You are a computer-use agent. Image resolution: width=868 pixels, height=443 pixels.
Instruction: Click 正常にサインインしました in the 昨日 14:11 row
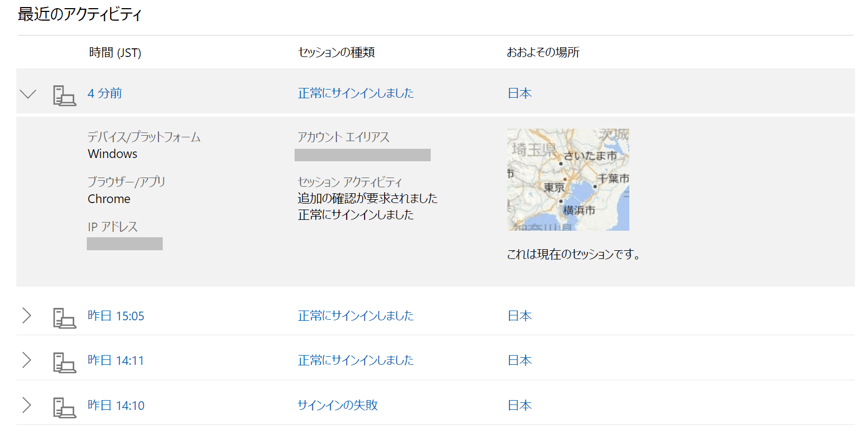(x=355, y=360)
